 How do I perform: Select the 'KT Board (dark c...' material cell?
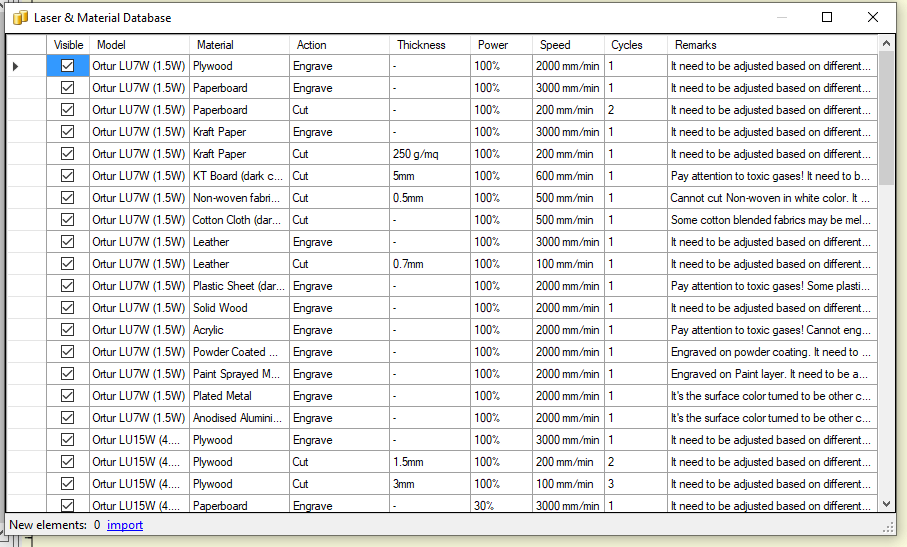[239, 176]
